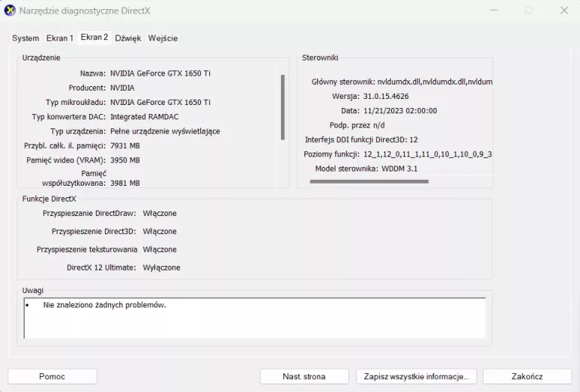The height and width of the screenshot is (392, 580).
Task: Click the driver date 11/21/2023 02:00:00
Action: [x=400, y=110]
